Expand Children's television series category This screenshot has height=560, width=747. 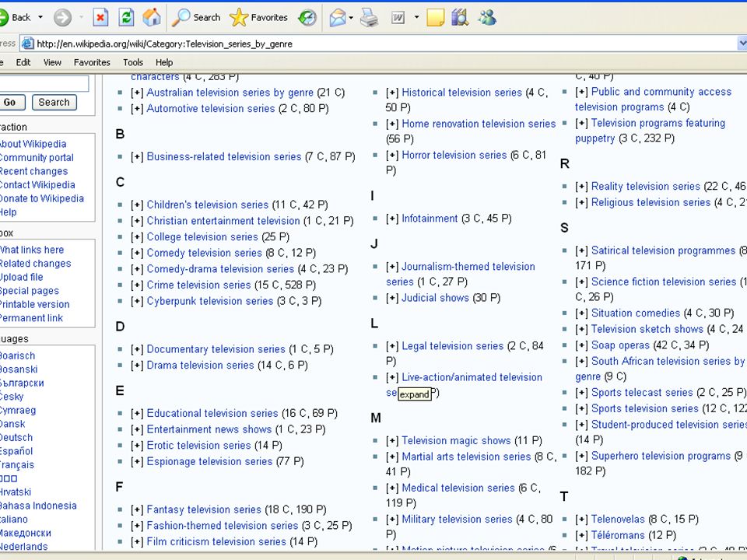137,205
